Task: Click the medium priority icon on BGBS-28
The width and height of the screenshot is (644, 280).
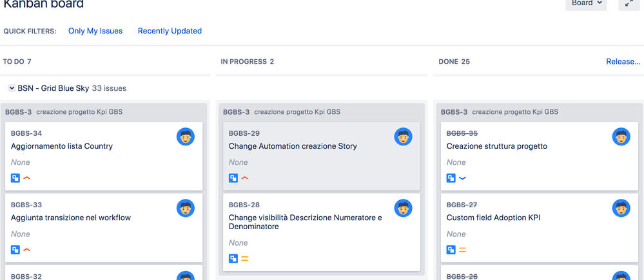Action: pyautogui.click(x=245, y=259)
